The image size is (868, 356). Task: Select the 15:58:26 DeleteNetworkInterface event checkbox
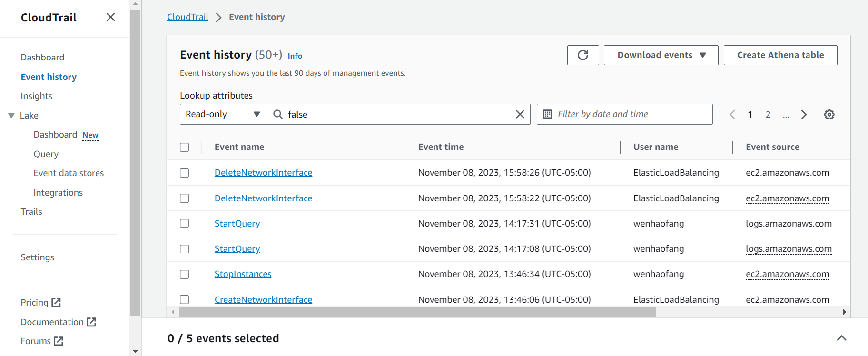[185, 173]
